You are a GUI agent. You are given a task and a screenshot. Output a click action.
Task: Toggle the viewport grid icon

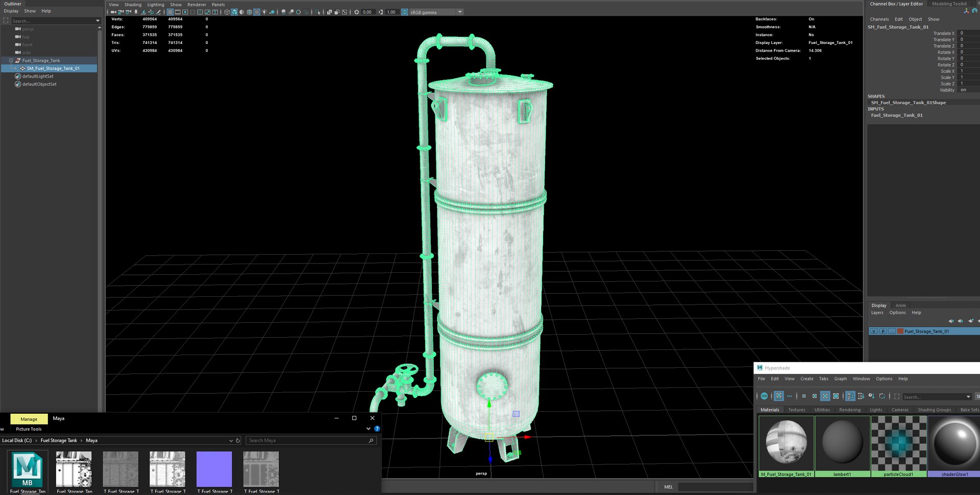pyautogui.click(x=170, y=12)
